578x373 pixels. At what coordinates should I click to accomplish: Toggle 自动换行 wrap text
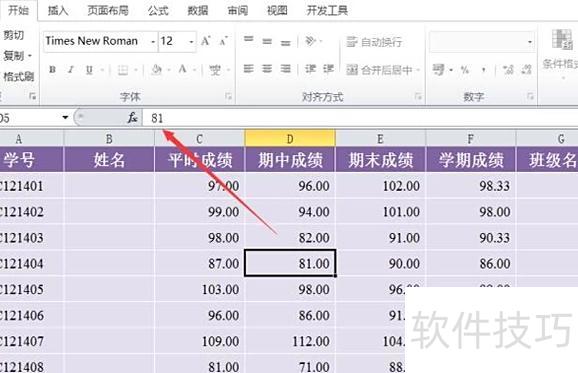pyautogui.click(x=374, y=42)
